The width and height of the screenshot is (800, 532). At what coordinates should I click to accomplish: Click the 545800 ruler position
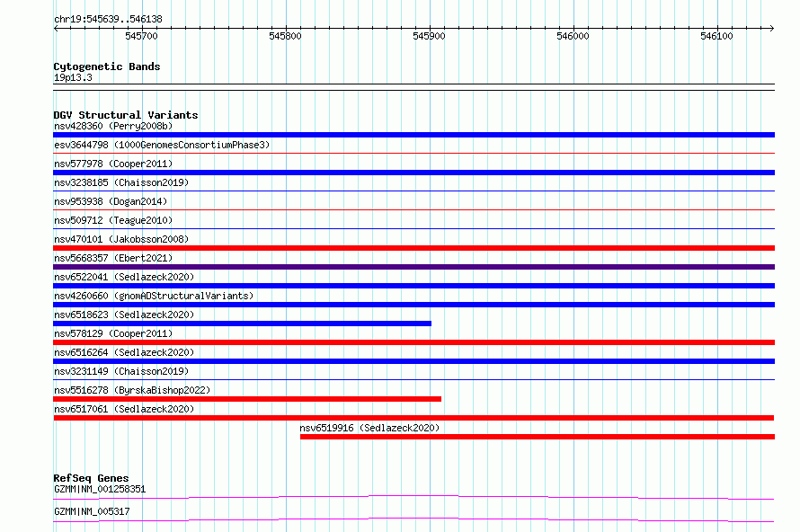coord(285,36)
